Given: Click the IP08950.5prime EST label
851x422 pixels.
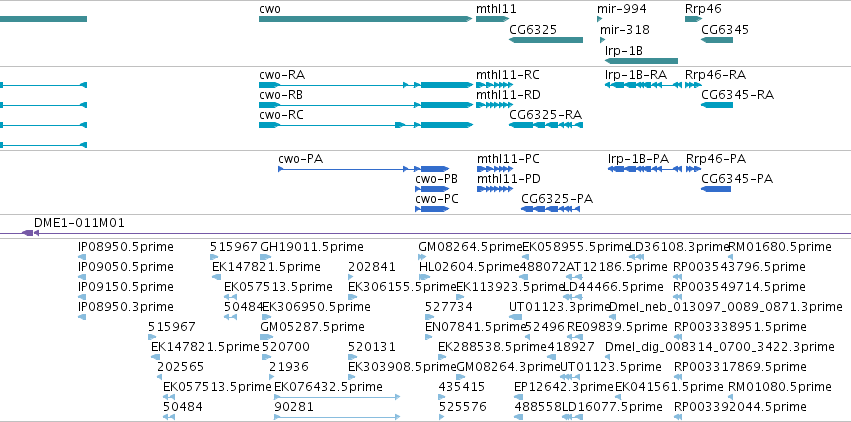Looking at the screenshot, I should (x=126, y=247).
